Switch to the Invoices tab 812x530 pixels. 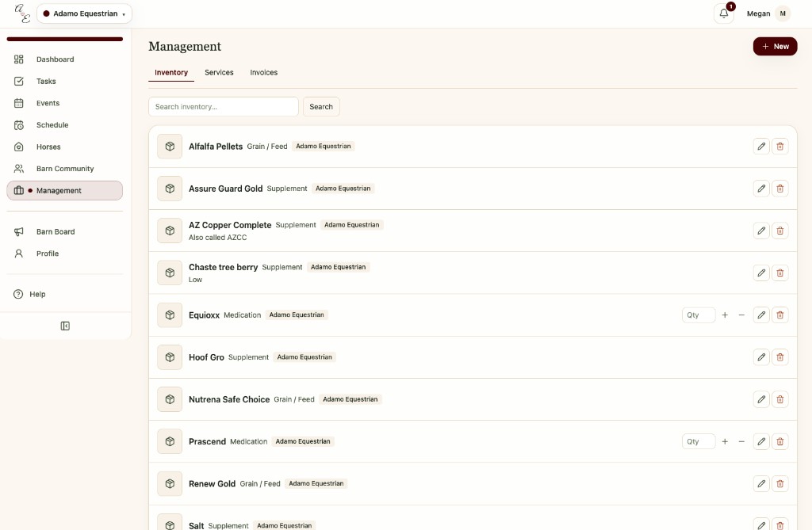tap(263, 72)
